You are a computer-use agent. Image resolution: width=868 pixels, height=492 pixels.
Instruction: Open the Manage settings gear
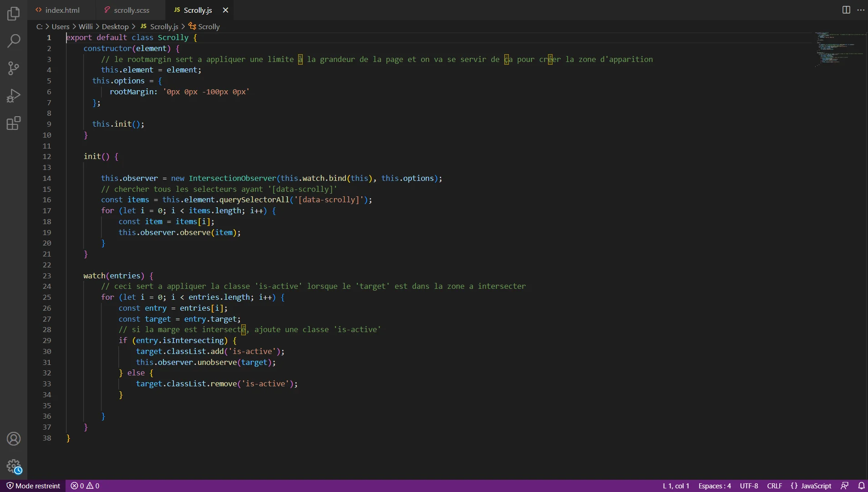[x=14, y=466]
